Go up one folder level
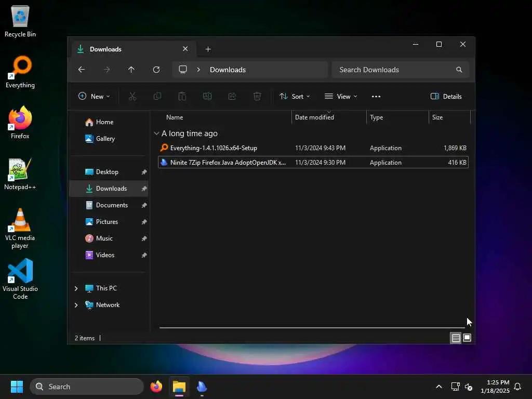Screen dimensions: 532x399 pos(131,70)
